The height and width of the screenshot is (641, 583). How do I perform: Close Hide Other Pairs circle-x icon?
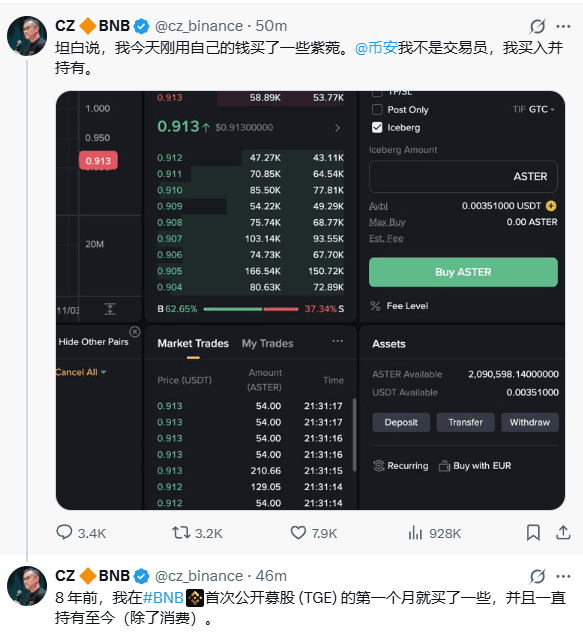135,332
